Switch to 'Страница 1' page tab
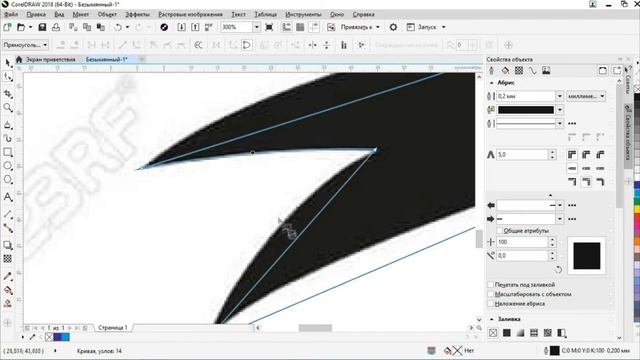Screen dimensions: 640x360 click(113, 327)
